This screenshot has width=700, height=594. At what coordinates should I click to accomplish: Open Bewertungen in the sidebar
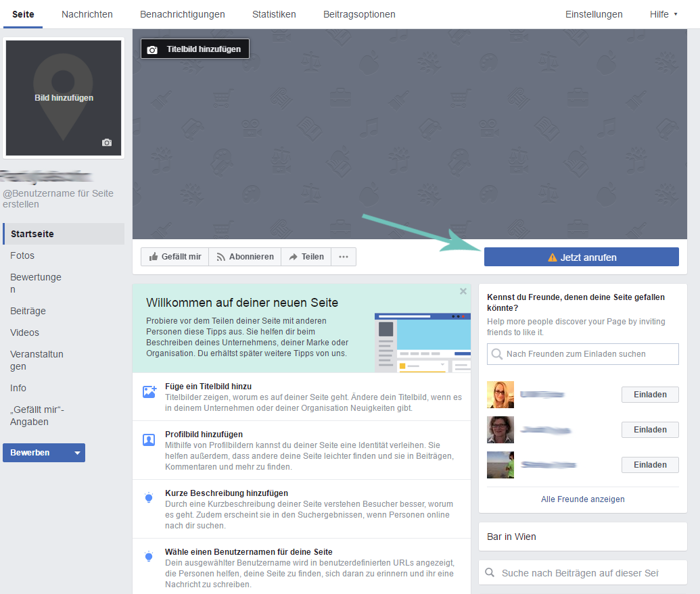(x=36, y=283)
